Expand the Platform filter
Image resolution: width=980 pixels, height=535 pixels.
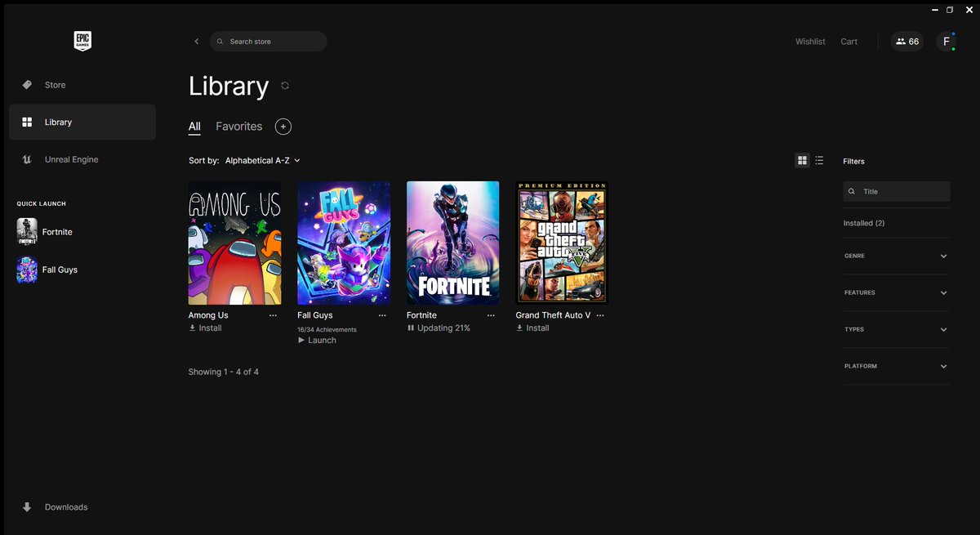click(897, 367)
